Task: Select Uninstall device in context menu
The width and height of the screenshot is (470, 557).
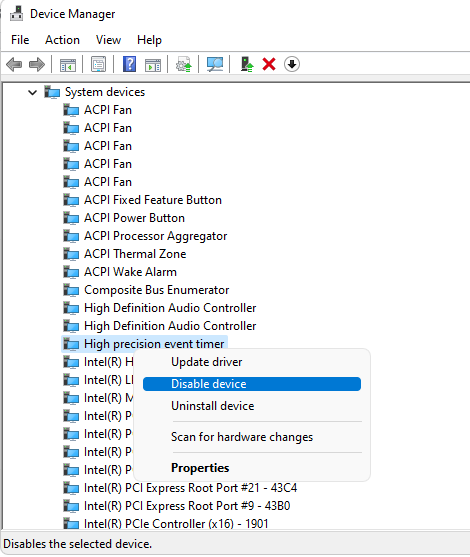Action: [212, 406]
